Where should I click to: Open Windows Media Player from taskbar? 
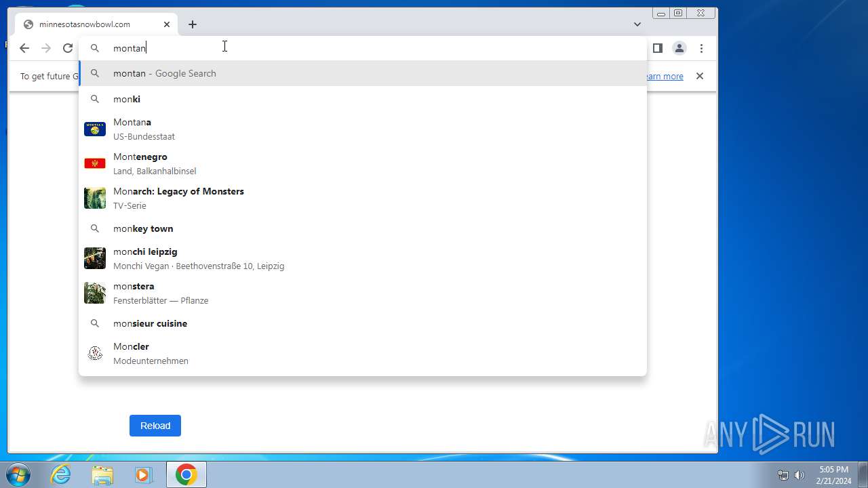click(144, 475)
